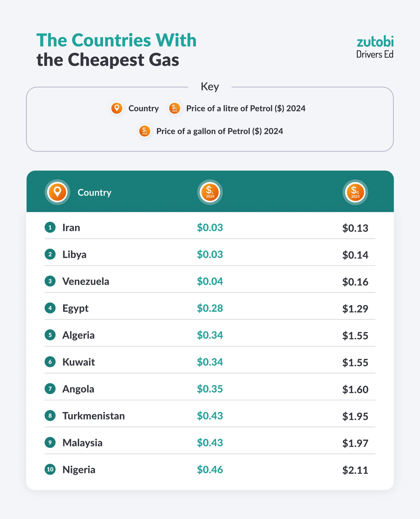This screenshot has width=420, height=519.
Task: Click the Country column header label
Action: (94, 192)
